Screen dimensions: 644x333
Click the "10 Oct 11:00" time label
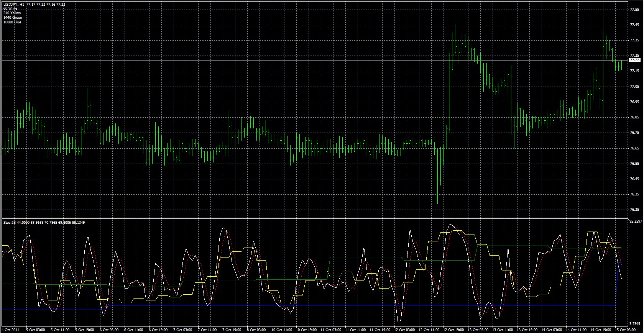[x=281, y=330]
